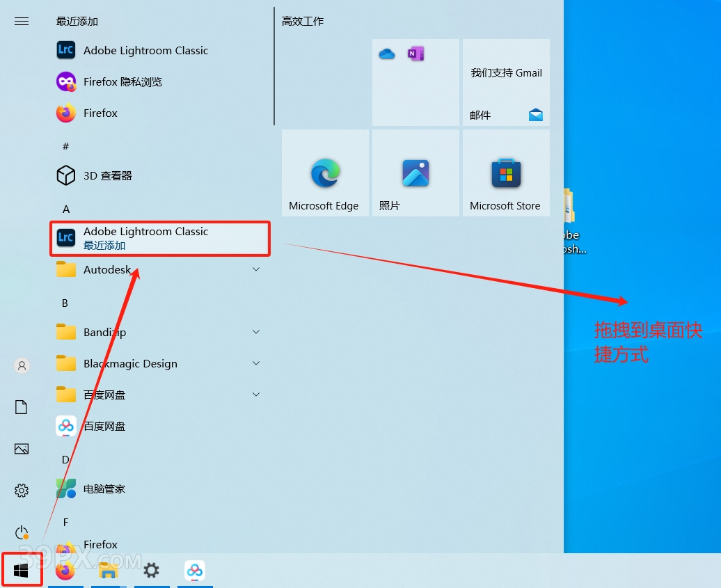The image size is (721, 588).
Task: Open the Bandizip folder
Action: [x=160, y=332]
